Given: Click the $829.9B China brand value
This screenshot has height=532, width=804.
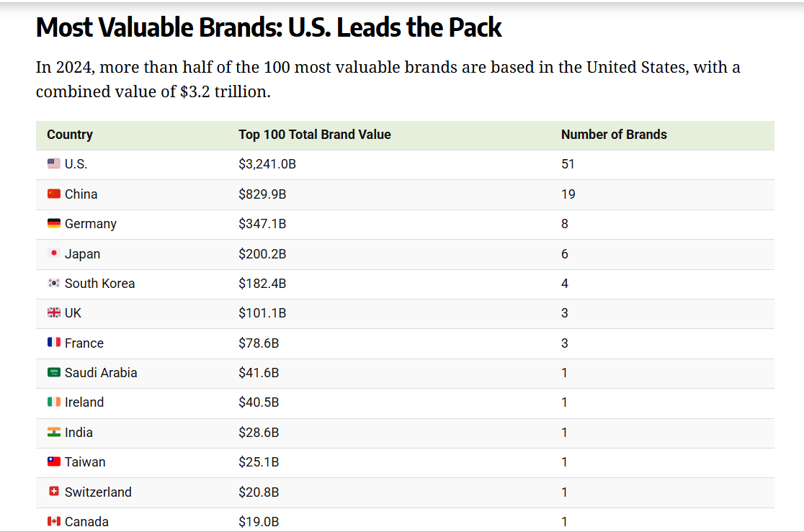Looking at the screenshot, I should pos(262,194).
